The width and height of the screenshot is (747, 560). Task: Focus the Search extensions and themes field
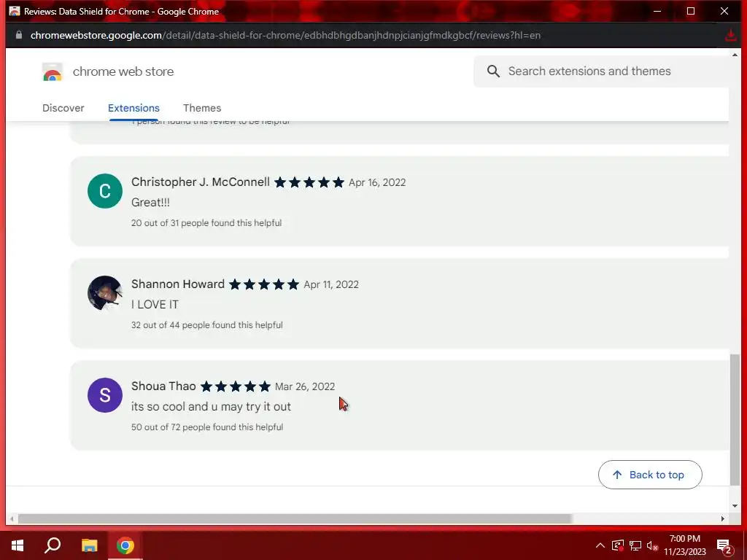(601, 71)
